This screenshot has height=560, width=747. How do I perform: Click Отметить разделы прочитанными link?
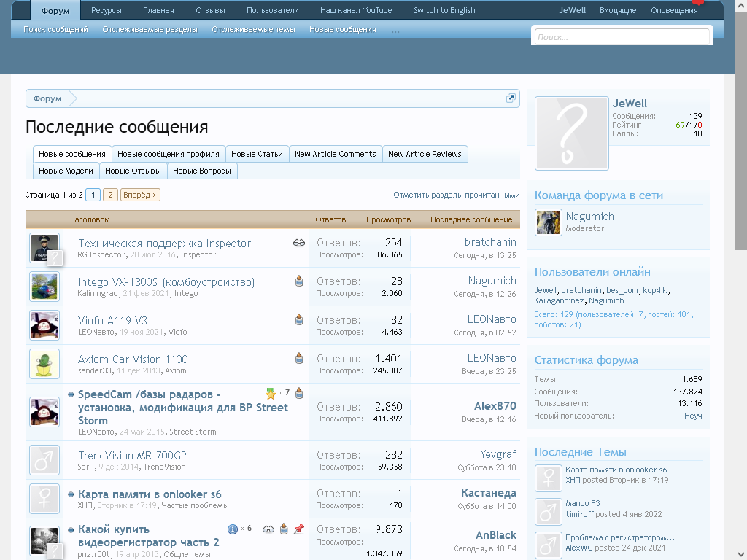(456, 195)
